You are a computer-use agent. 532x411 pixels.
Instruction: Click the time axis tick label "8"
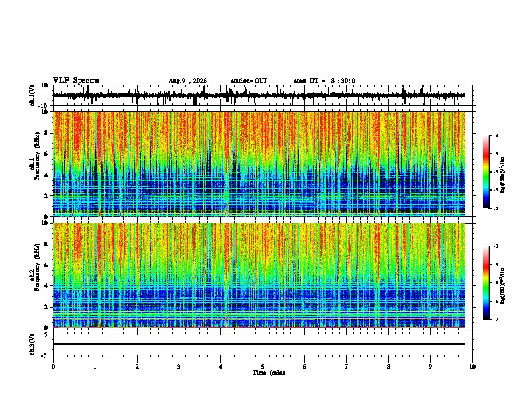pyautogui.click(x=388, y=367)
